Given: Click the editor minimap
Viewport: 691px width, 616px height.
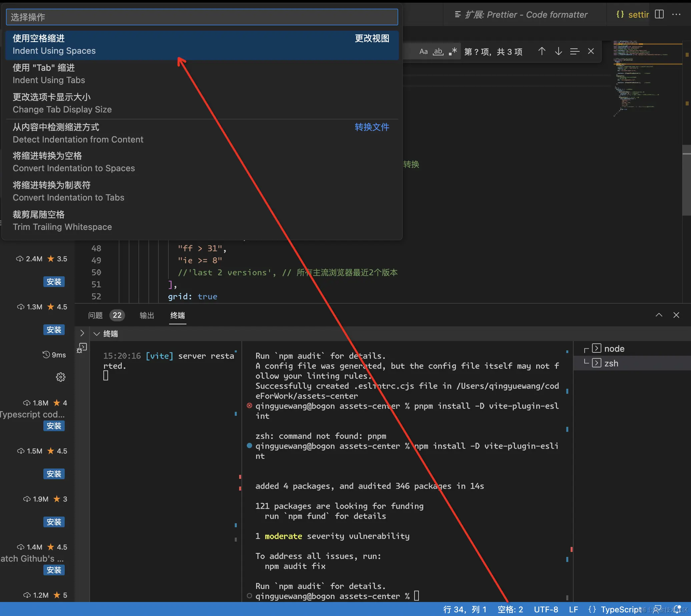Looking at the screenshot, I should pos(647,79).
